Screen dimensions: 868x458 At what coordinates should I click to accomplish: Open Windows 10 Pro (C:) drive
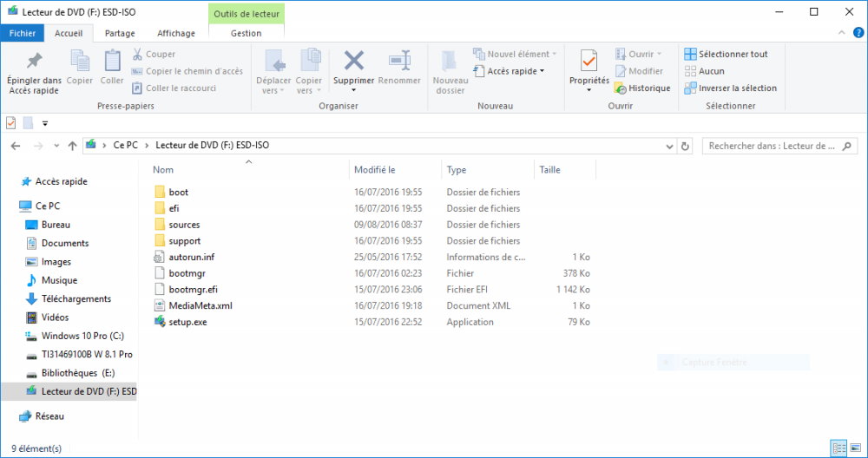82,336
